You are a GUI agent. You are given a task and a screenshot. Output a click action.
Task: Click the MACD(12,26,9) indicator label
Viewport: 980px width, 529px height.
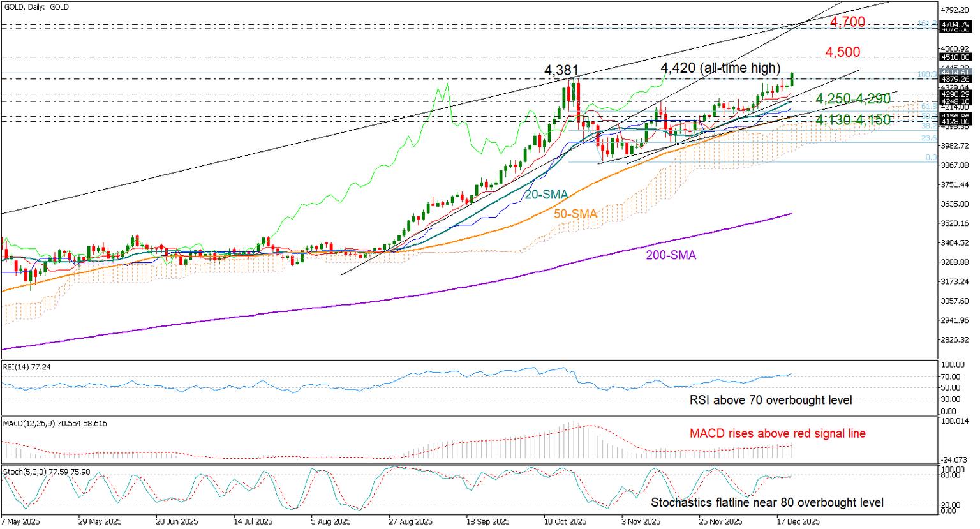(x=55, y=423)
